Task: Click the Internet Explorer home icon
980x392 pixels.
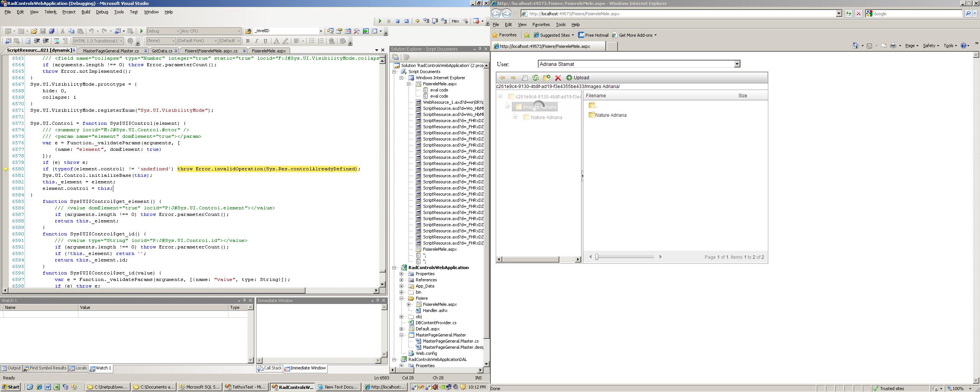Action: pos(855,46)
